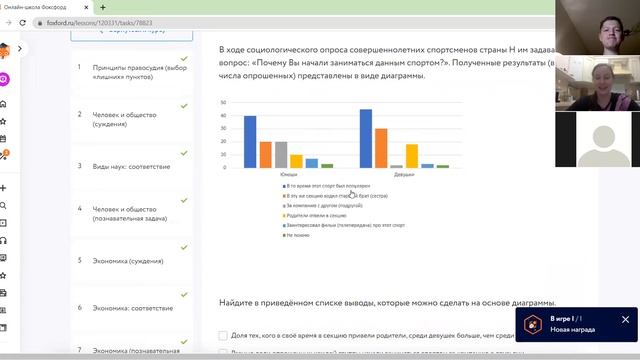
Task: Click legend entry Родители отвели в секцию
Action: 315,216
